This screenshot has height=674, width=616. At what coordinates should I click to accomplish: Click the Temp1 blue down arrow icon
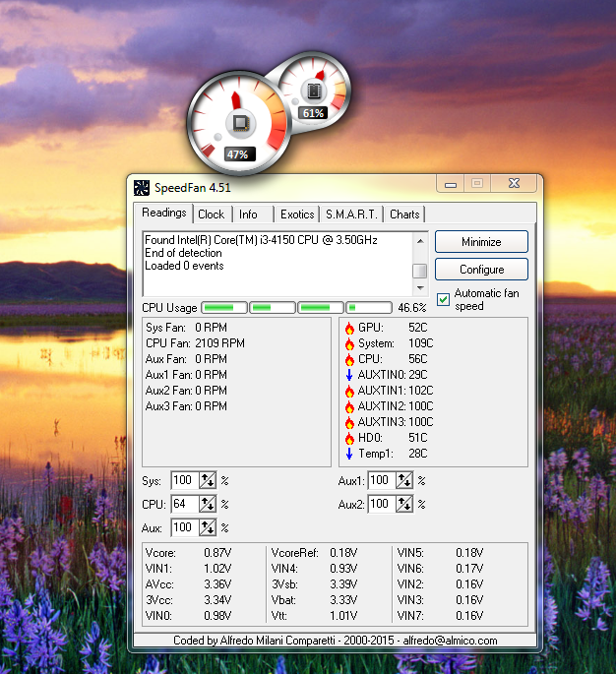349,454
